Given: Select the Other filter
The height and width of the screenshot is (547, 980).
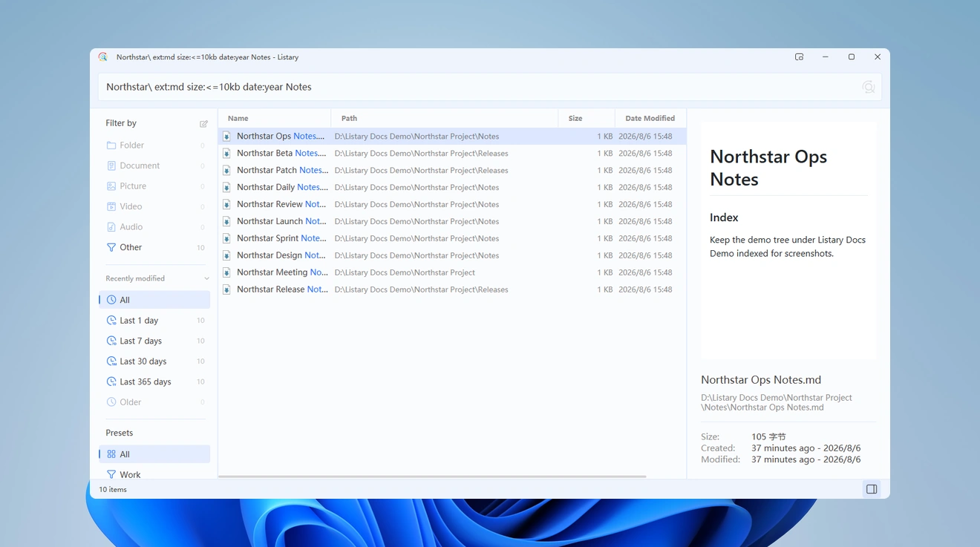Looking at the screenshot, I should tap(154, 247).
